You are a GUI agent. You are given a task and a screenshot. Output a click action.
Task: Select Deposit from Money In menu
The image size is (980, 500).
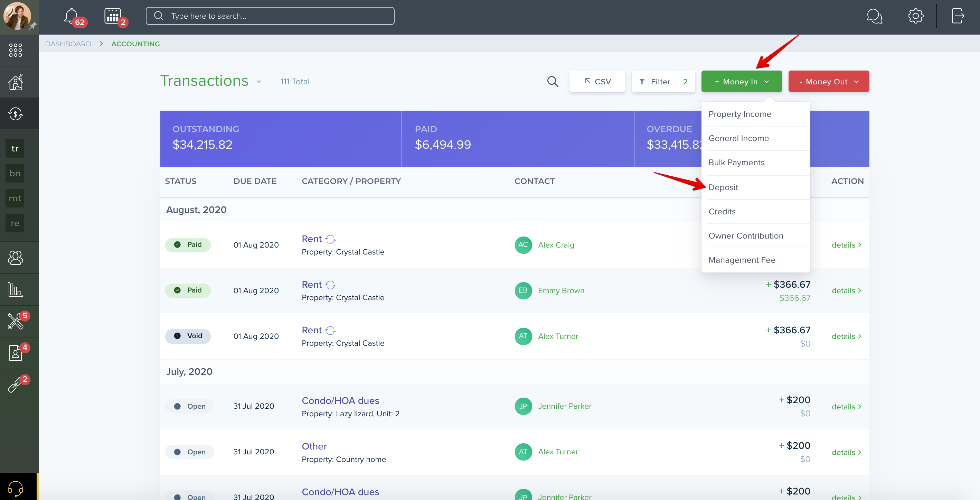723,187
